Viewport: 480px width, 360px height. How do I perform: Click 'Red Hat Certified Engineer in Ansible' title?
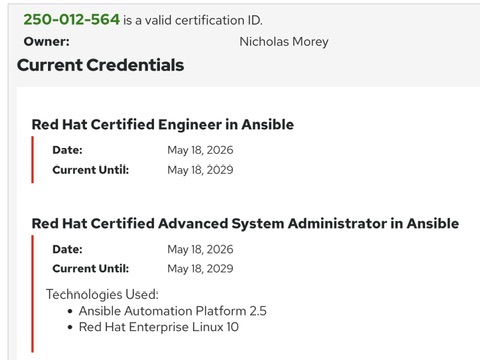click(163, 125)
